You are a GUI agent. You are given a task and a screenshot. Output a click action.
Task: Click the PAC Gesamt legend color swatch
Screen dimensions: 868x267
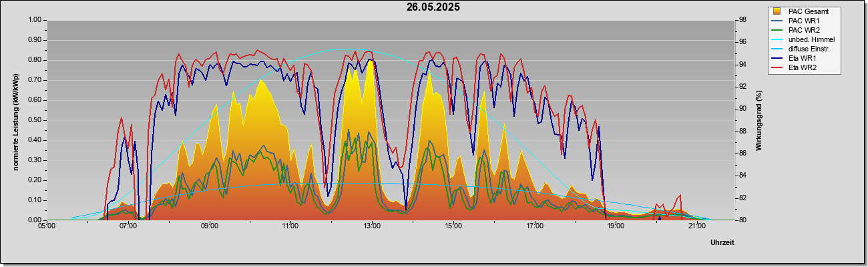(x=777, y=11)
